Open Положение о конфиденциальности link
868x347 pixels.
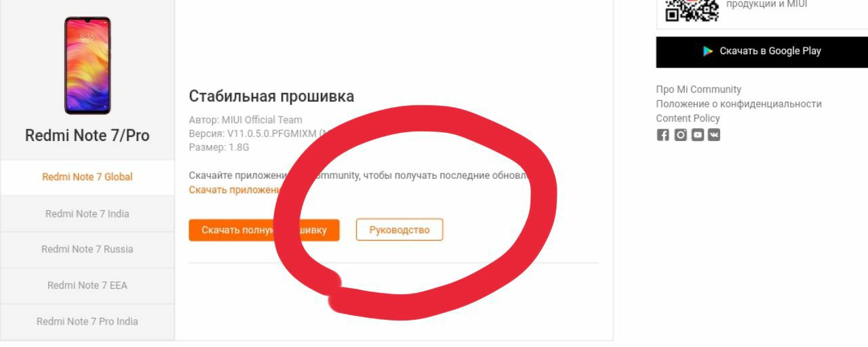point(738,104)
